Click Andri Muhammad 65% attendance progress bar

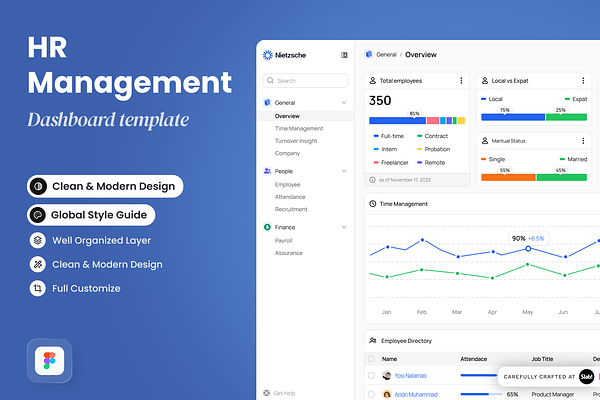[x=481, y=394]
